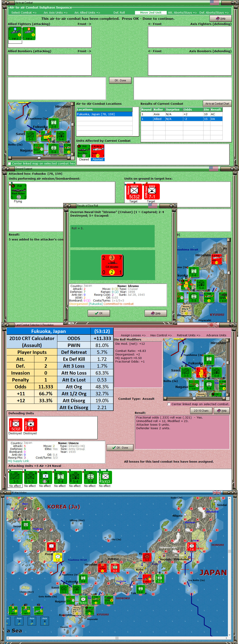Screen dimensions: 239x644
Task: Go to the Select Combat subphase step
Action: tap(24, 12)
